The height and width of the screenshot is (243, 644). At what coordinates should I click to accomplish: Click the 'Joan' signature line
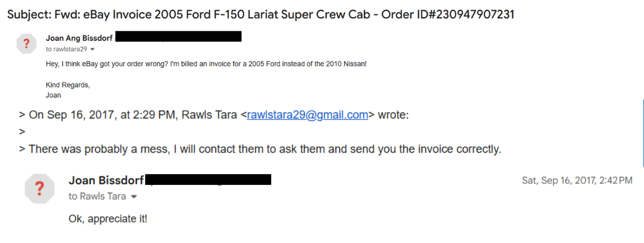(x=53, y=95)
